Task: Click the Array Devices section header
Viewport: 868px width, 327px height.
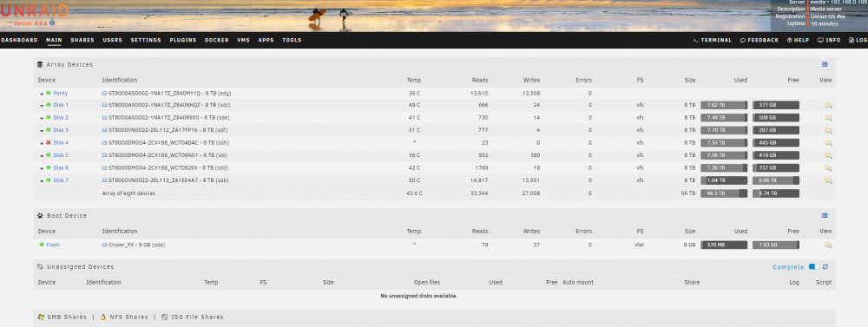Action: [x=69, y=65]
